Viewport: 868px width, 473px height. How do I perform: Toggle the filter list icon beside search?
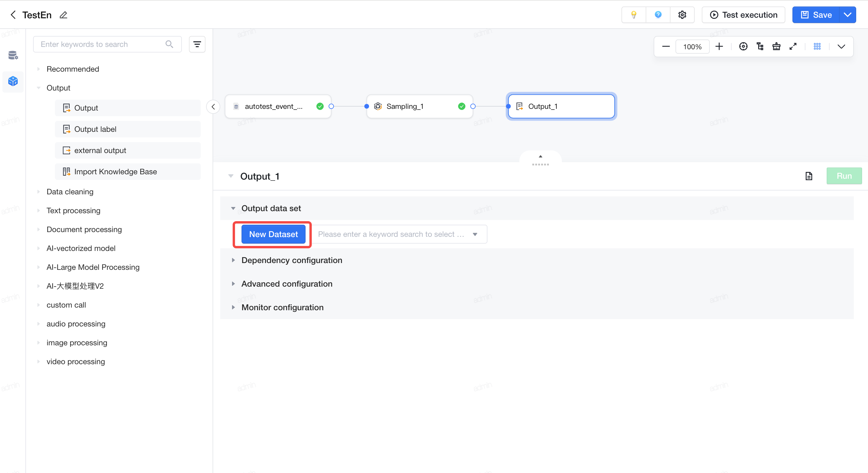click(197, 44)
